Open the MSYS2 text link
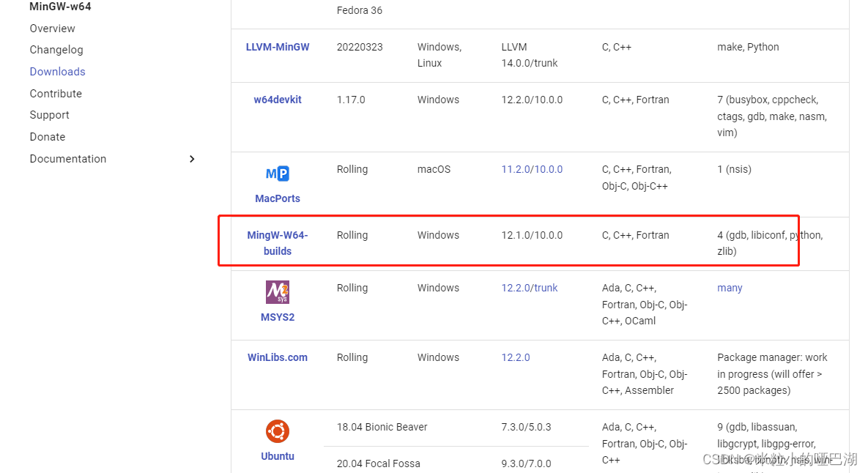Viewport: 868px width, 473px height. [x=278, y=317]
